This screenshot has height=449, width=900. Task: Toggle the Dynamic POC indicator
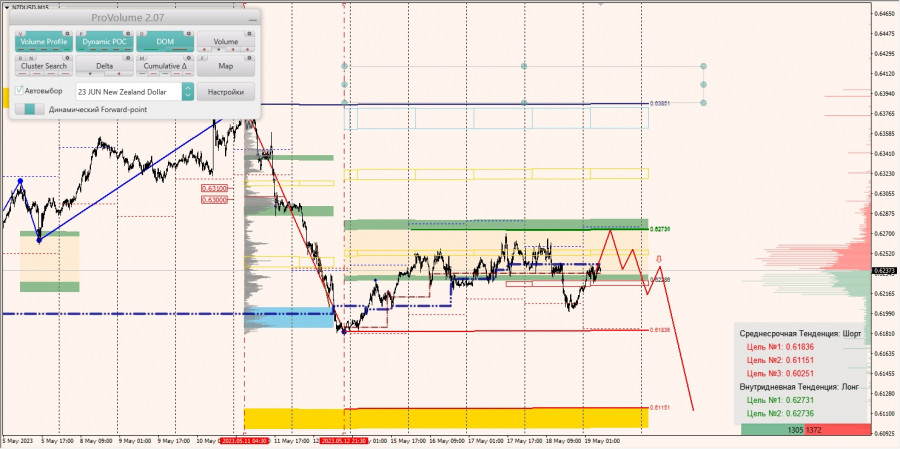[104, 42]
